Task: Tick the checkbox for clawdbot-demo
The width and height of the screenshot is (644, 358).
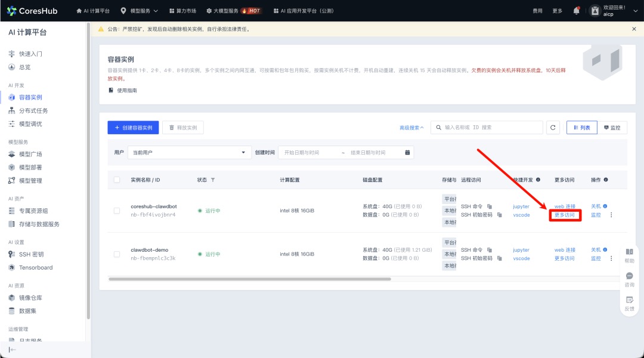Action: point(117,254)
